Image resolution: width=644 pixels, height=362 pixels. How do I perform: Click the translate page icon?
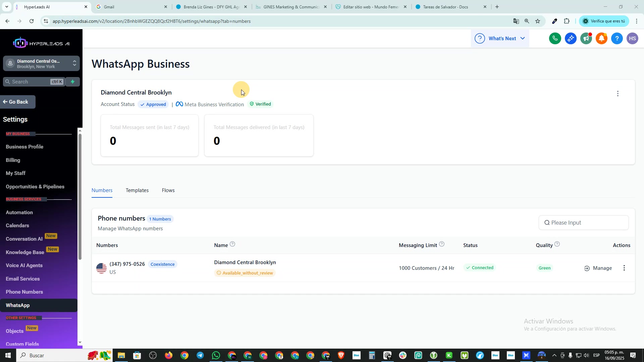[x=516, y=21]
